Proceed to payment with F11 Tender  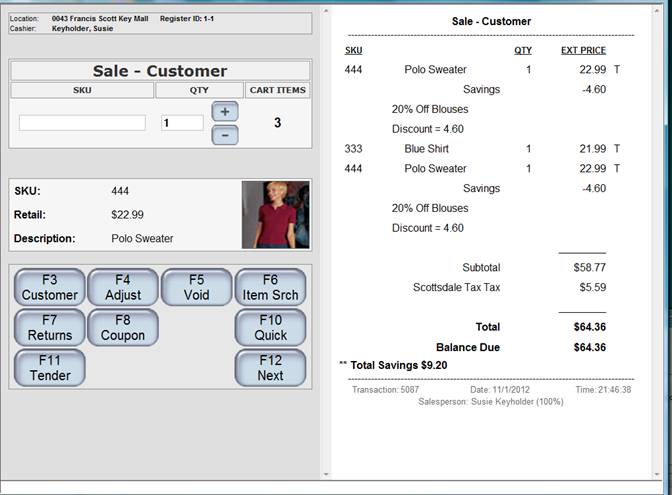pos(50,367)
